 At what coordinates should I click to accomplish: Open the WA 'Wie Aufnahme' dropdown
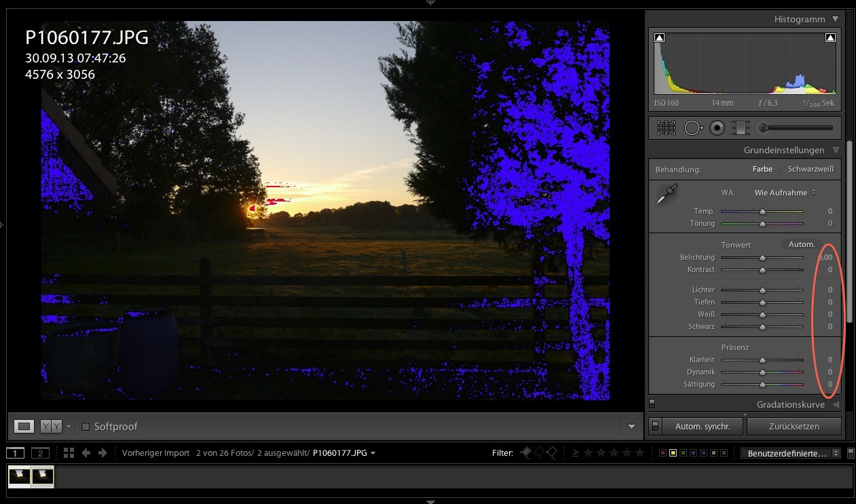pyautogui.click(x=785, y=193)
